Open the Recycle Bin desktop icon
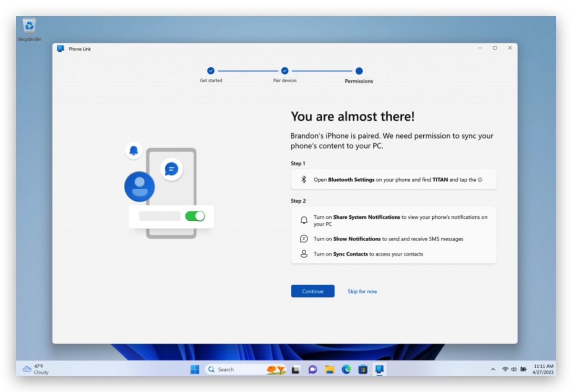572x392 pixels. coord(29,30)
